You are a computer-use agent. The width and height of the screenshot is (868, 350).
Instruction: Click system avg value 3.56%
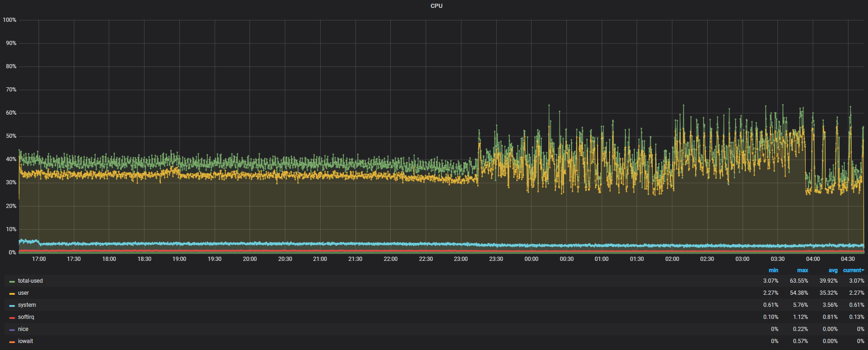coord(830,305)
